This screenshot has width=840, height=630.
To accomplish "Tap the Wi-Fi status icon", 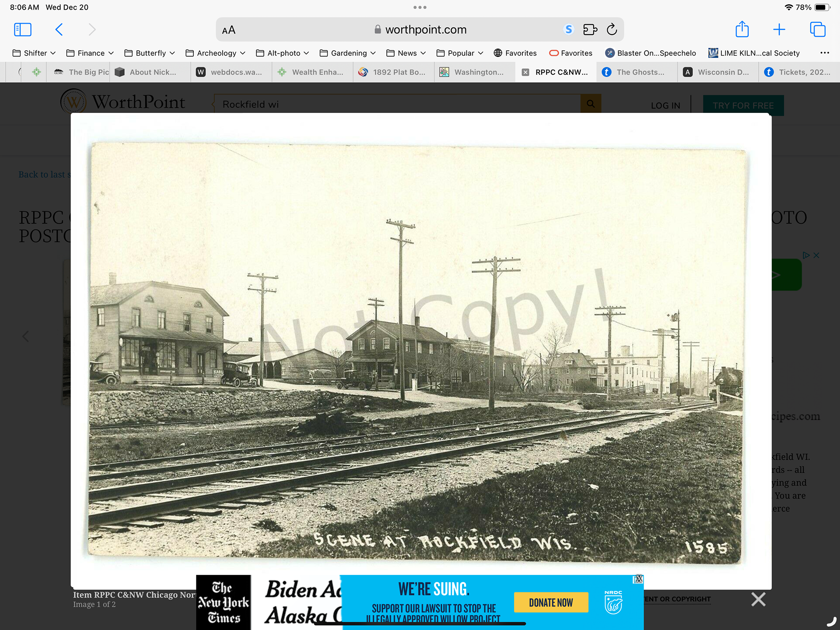I will pos(788,7).
